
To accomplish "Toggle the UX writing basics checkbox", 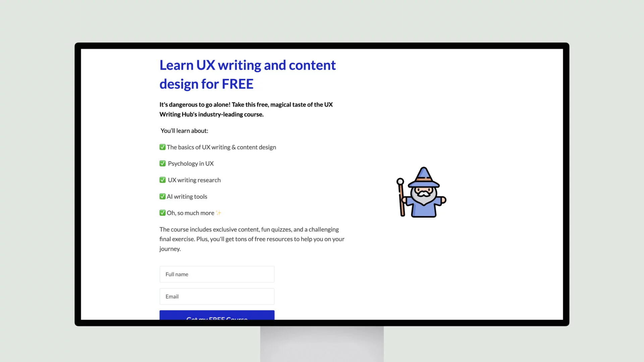I will click(162, 147).
